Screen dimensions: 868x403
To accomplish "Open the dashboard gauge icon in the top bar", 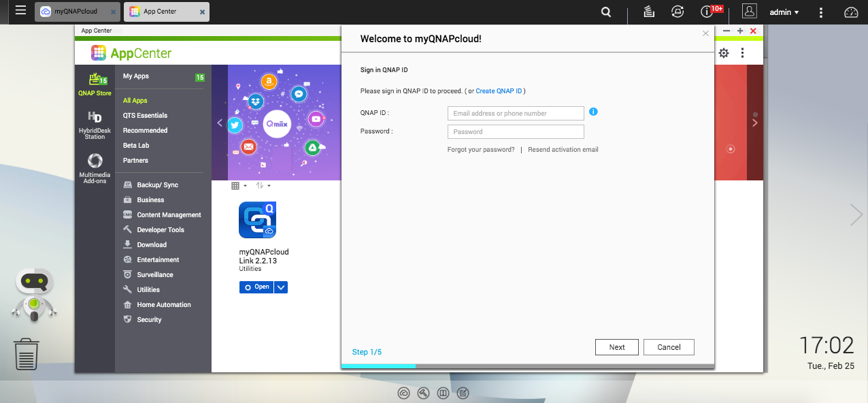I will click(851, 12).
